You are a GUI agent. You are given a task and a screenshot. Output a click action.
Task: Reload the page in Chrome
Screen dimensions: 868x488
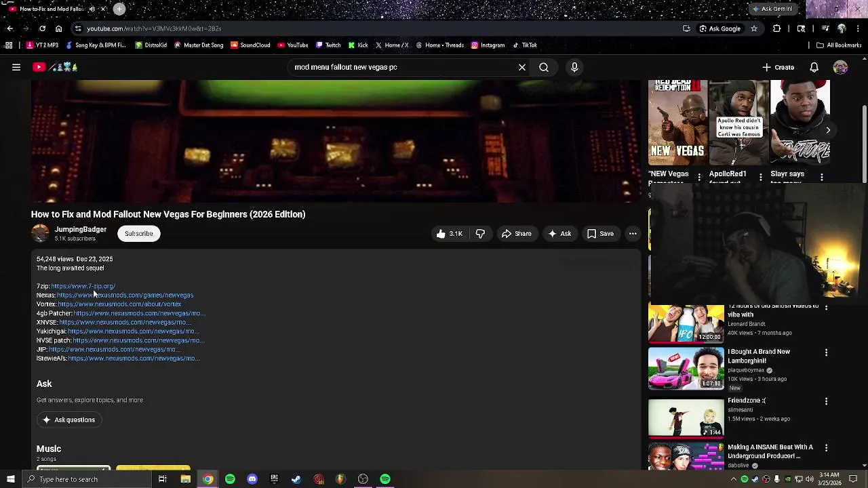tap(42, 28)
